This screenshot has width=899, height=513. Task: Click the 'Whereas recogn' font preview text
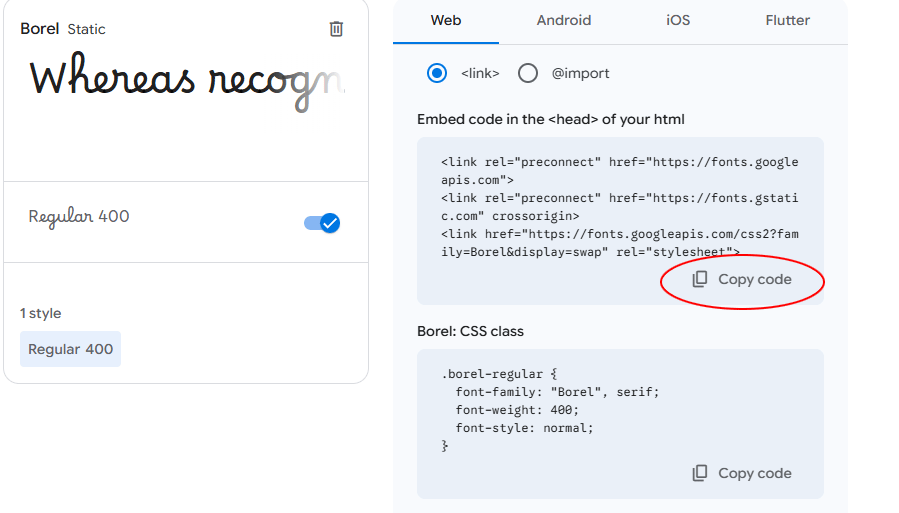[x=186, y=80]
